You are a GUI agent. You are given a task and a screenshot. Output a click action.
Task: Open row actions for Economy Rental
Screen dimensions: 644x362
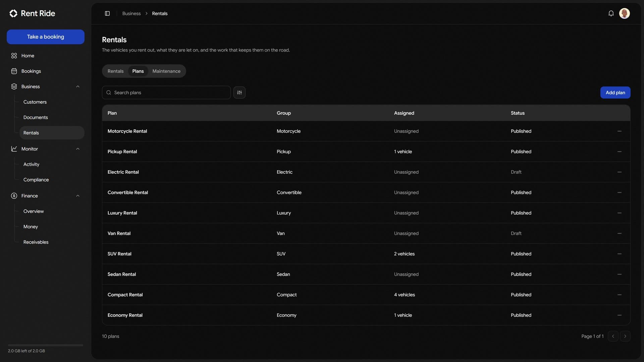click(x=620, y=315)
